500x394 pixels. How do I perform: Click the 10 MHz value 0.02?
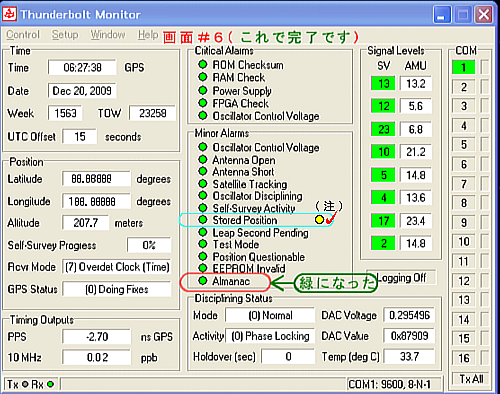tap(97, 358)
